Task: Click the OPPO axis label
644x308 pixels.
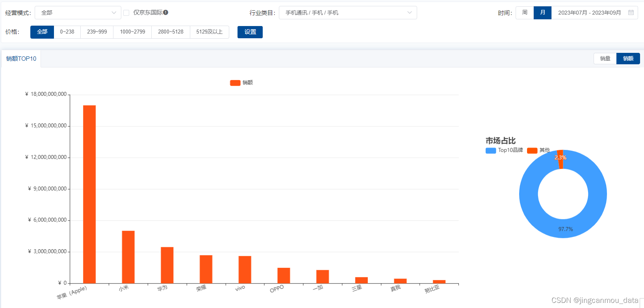Action: click(277, 289)
